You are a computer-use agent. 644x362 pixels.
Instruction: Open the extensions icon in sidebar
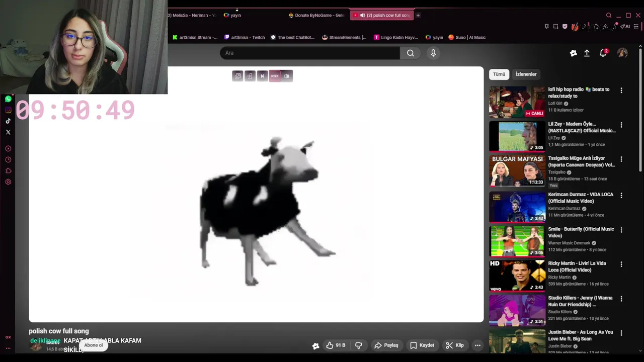(8, 171)
